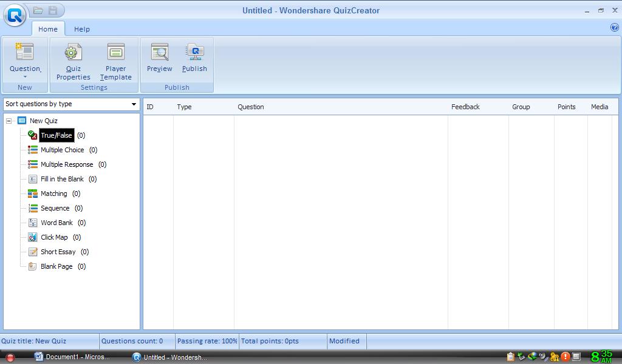Screen dimensions: 622x364
Task: Select the Short Essay question type
Action: (x=58, y=252)
